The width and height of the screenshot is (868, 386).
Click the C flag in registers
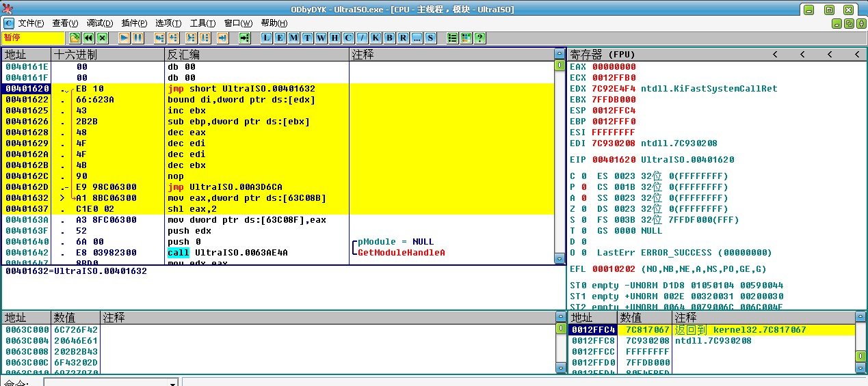(578, 176)
